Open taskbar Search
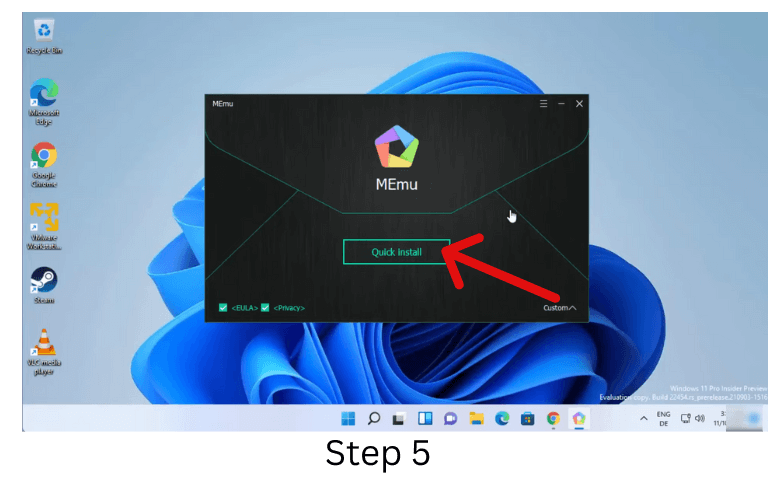The image size is (768, 480). point(374,418)
